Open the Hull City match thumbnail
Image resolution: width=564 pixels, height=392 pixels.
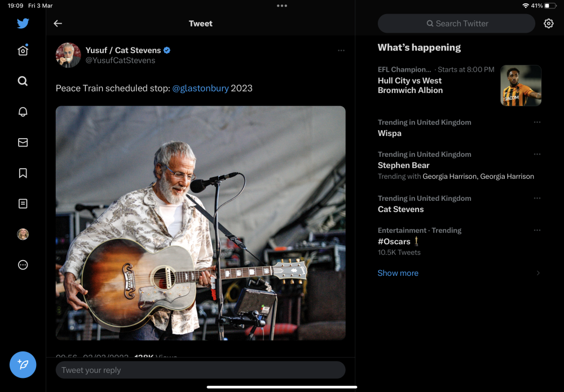(x=521, y=85)
